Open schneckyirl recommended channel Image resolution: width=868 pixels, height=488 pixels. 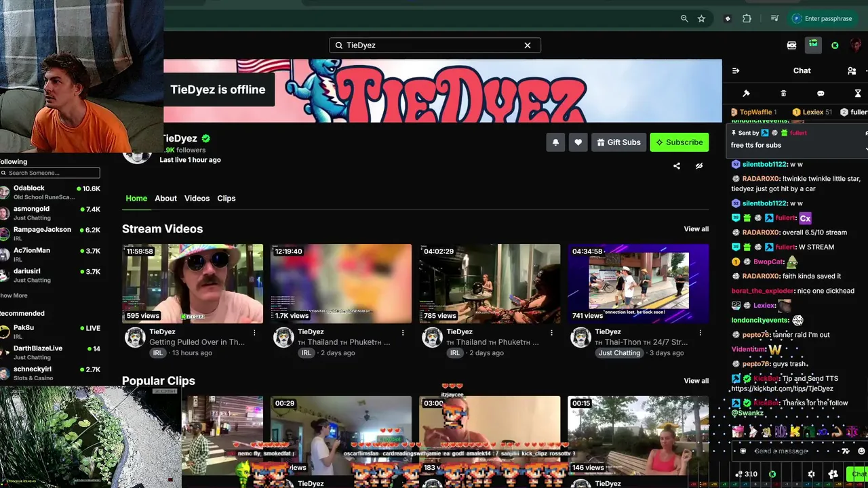[50, 373]
